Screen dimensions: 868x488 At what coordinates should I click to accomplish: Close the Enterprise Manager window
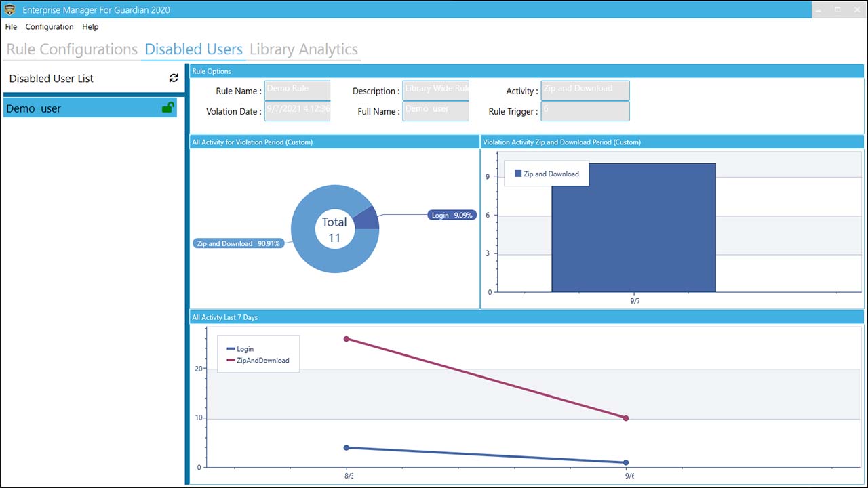(x=856, y=9)
